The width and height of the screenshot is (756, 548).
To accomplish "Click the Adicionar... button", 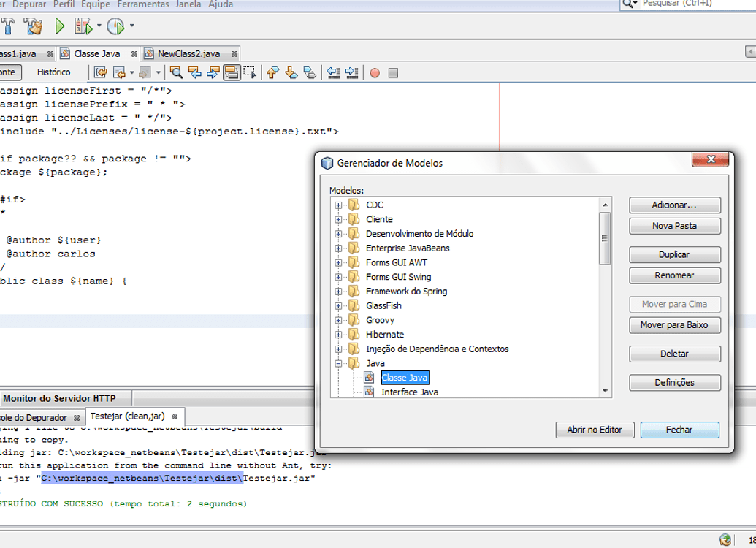I will pos(674,205).
